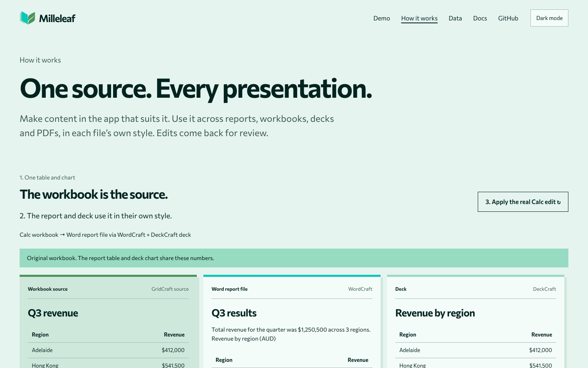Toggle Dark mode
This screenshot has height=368, width=588.
click(549, 18)
